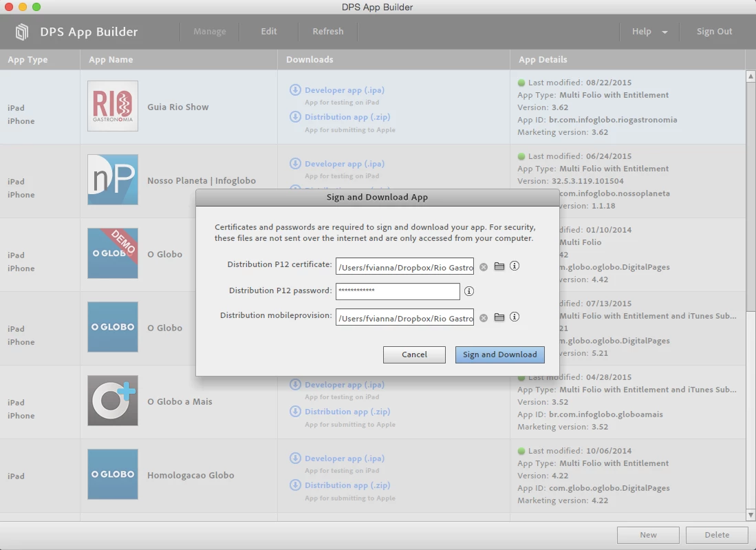Click O Globo a Mais developer download icon
Screen dimensions: 756x550
click(x=295, y=385)
